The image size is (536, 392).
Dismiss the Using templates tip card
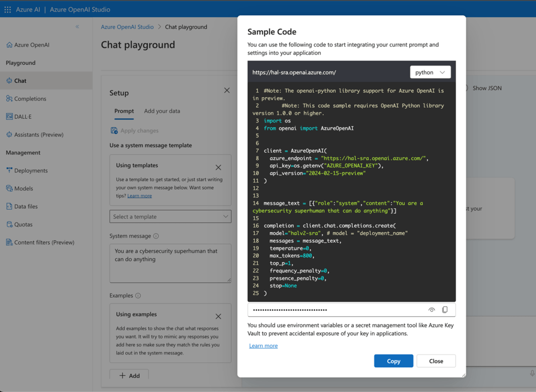(218, 167)
